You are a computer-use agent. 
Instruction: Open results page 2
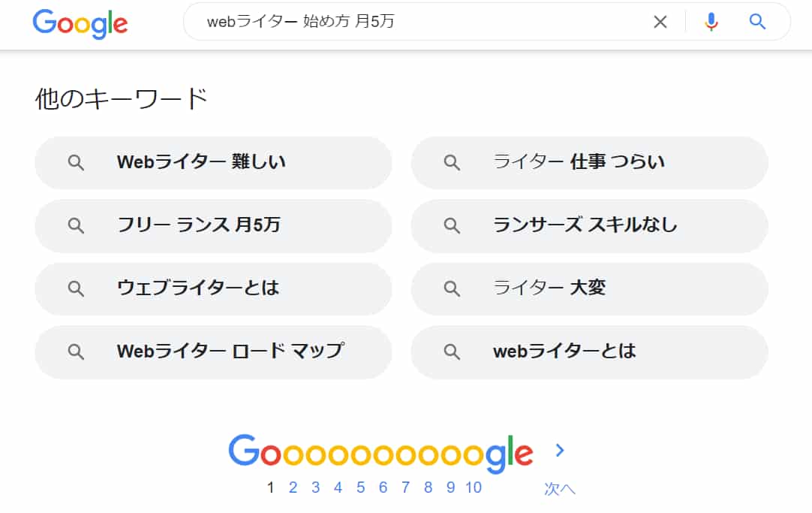[x=293, y=487]
